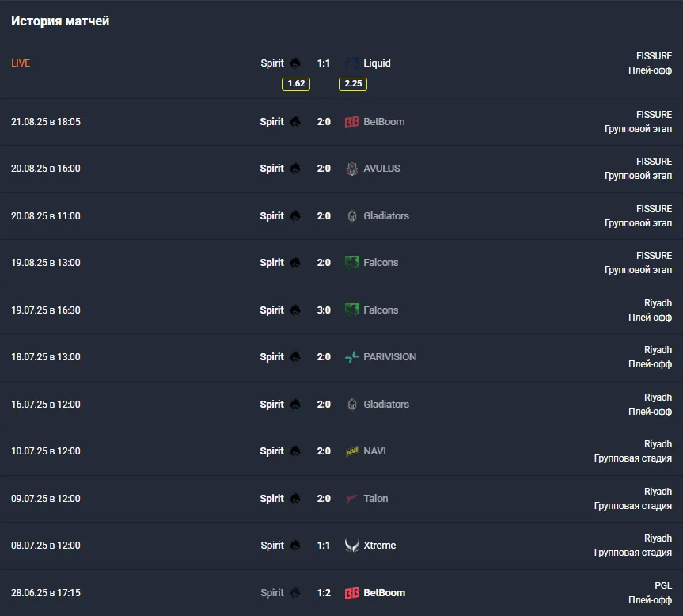Viewport: 683px width, 616px height.
Task: Click Spirit logo in the live match row
Action: click(295, 63)
